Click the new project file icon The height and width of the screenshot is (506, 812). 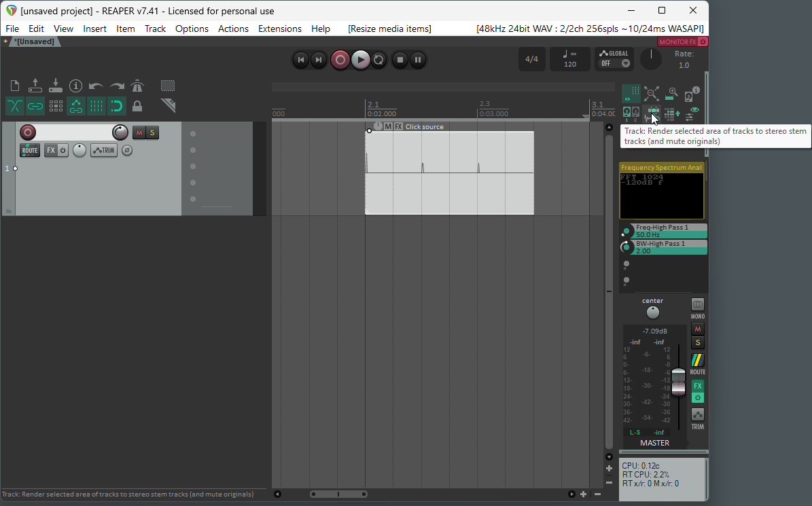15,86
